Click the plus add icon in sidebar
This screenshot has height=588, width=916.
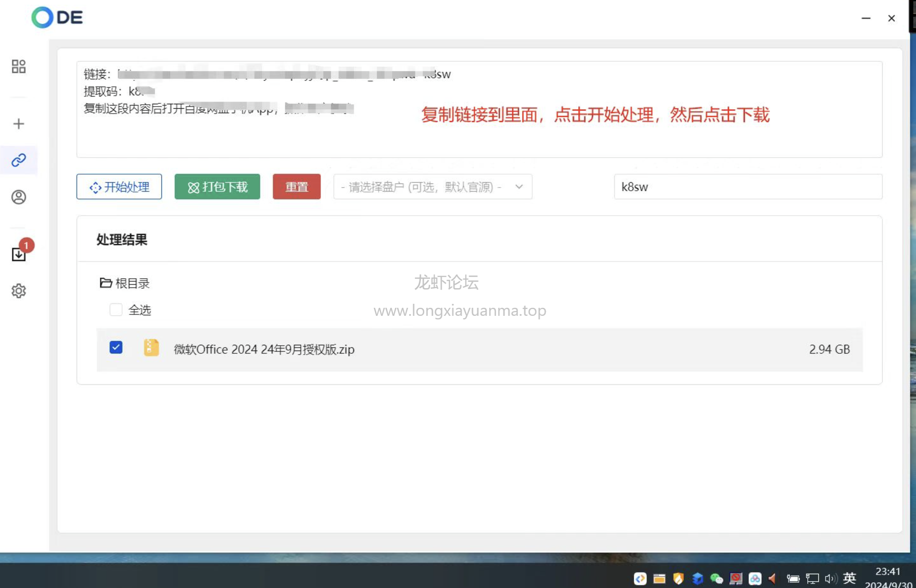click(19, 124)
